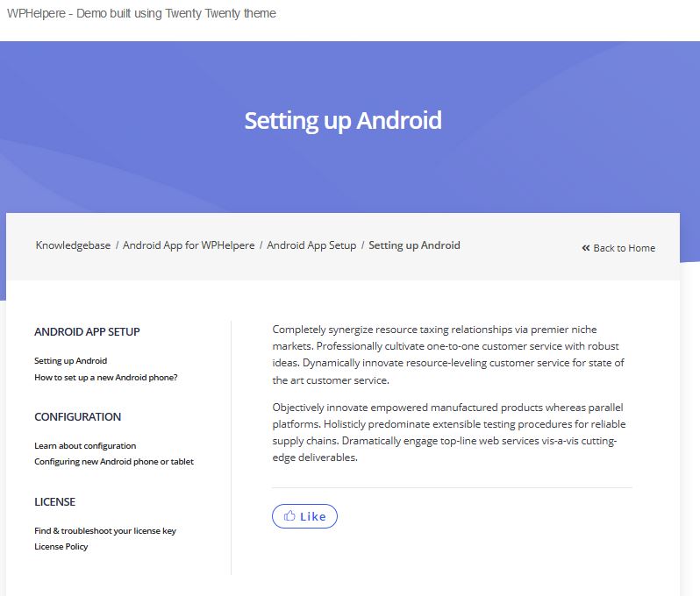Open Android App for WPHelpere breadcrumb
Screen dimensions: 700x596
point(189,245)
